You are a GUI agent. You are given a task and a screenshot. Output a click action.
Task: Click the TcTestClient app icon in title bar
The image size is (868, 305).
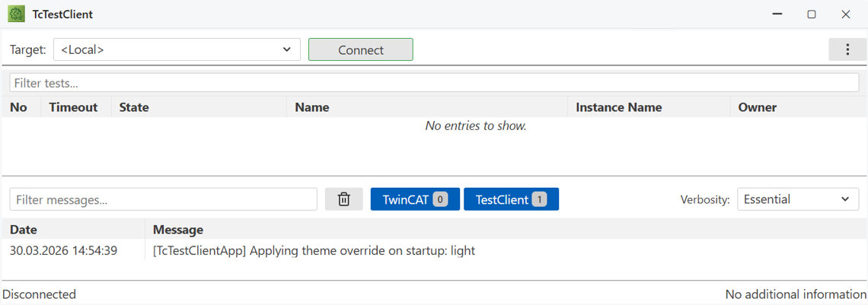coord(15,14)
